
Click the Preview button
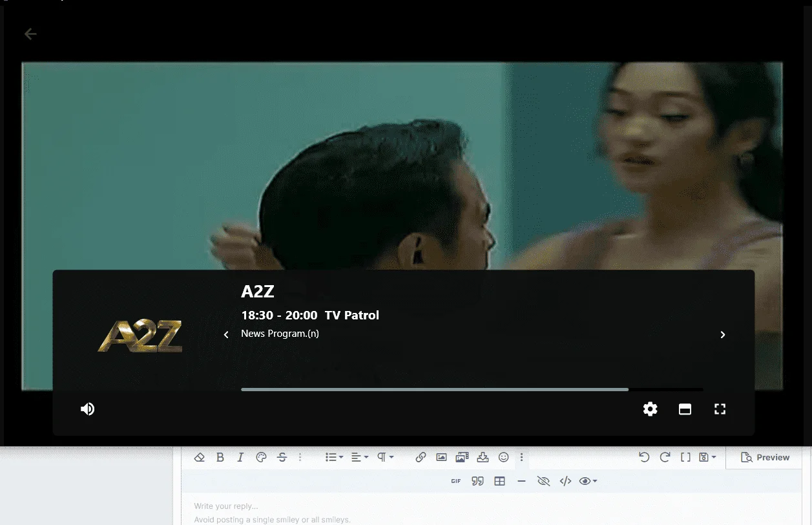pos(765,457)
